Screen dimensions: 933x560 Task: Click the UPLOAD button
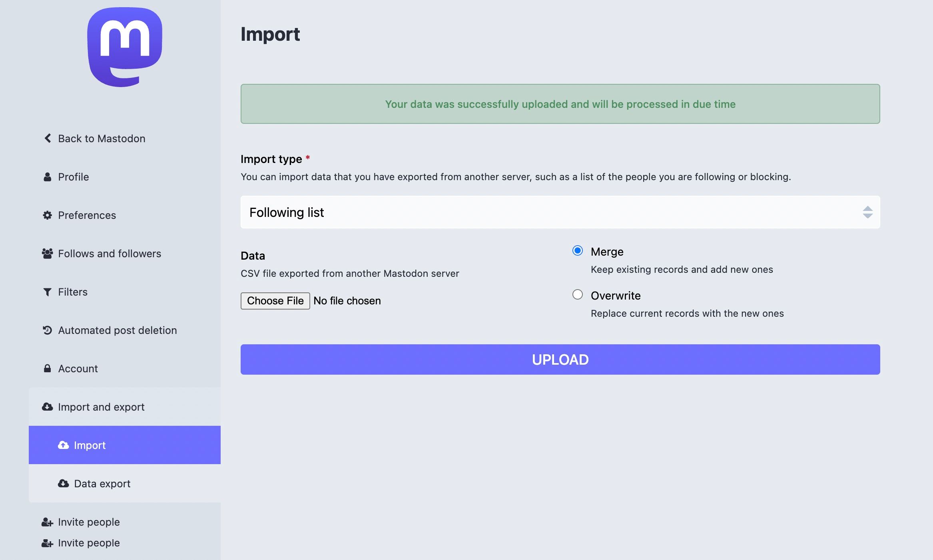[x=560, y=359]
